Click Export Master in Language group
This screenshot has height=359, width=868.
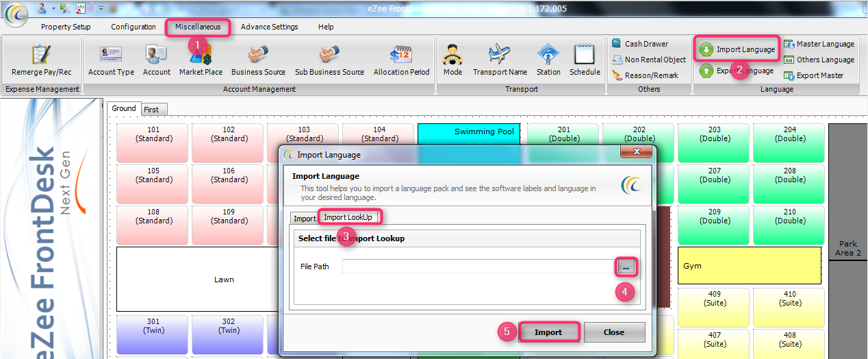[814, 75]
